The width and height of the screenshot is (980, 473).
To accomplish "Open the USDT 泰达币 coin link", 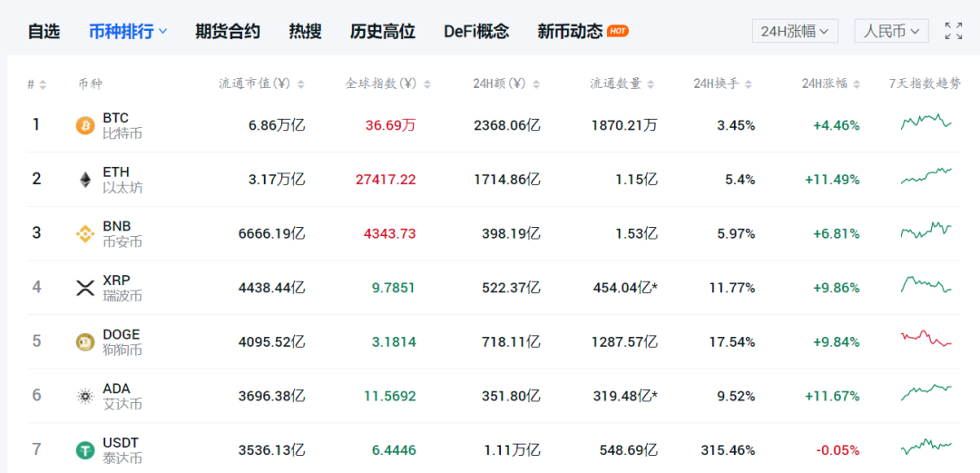I will coord(122,450).
